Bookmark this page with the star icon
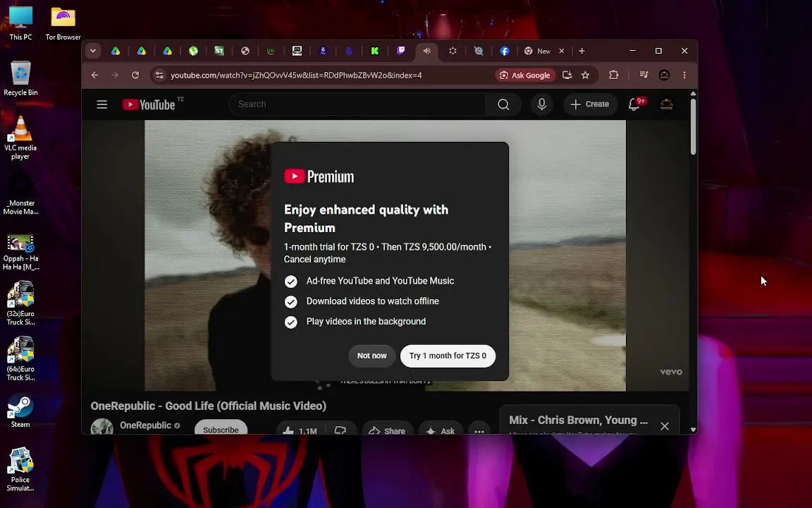This screenshot has height=508, width=812. pyautogui.click(x=585, y=75)
